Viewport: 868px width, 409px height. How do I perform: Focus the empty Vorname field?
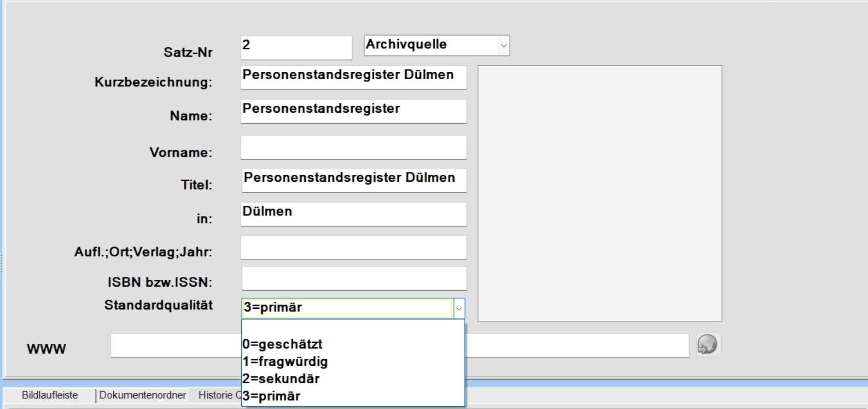click(354, 147)
